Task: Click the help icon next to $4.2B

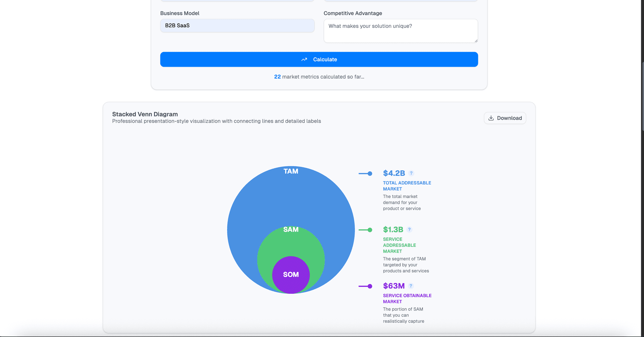Action: coord(411,173)
